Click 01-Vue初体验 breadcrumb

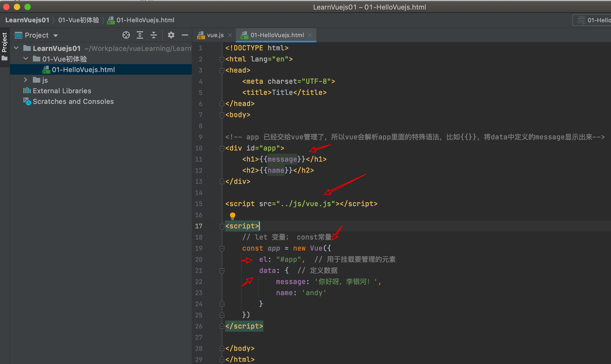click(78, 20)
